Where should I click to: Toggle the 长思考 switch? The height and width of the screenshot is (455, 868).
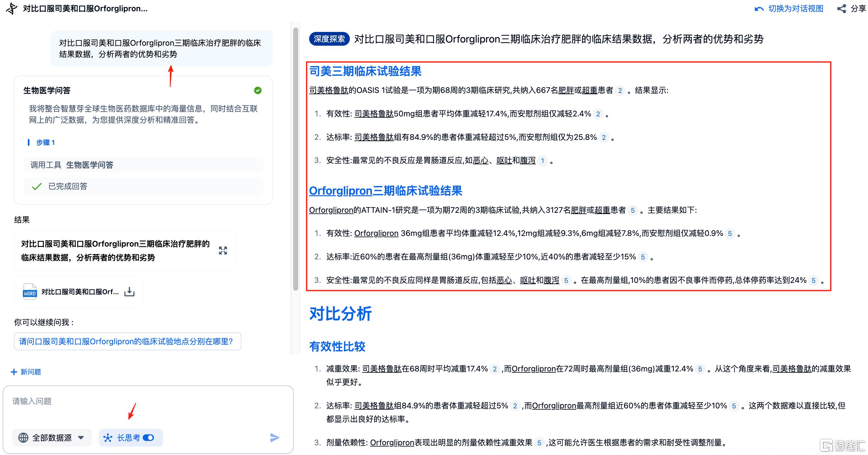click(x=149, y=437)
